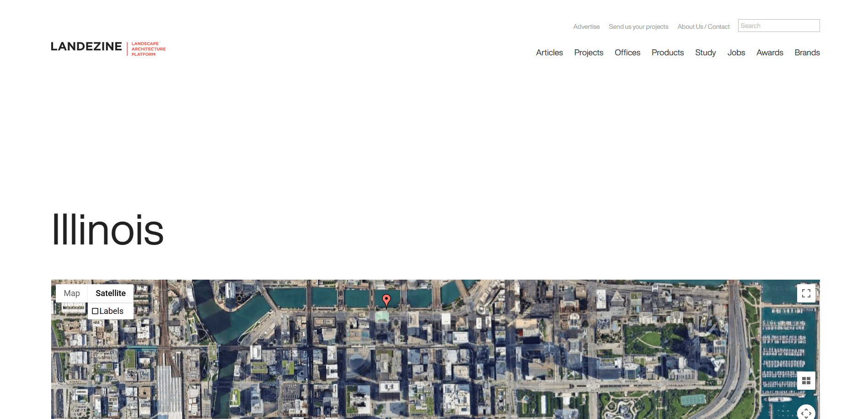Image resolution: width=868 pixels, height=419 pixels.
Task: Focus the Search input field
Action: pyautogui.click(x=779, y=26)
